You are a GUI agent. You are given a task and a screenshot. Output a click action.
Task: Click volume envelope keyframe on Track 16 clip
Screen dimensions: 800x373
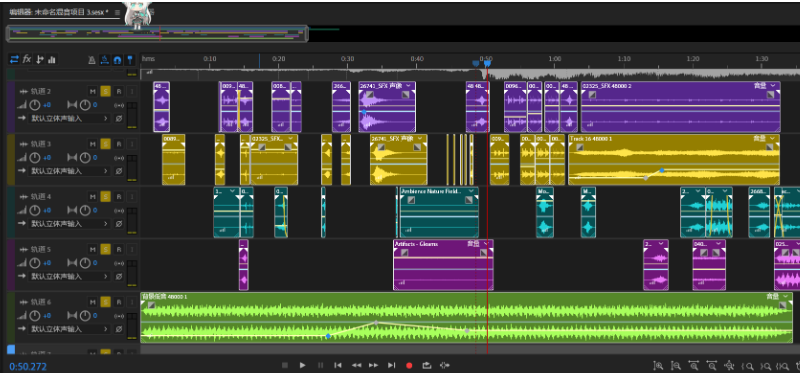click(x=662, y=170)
